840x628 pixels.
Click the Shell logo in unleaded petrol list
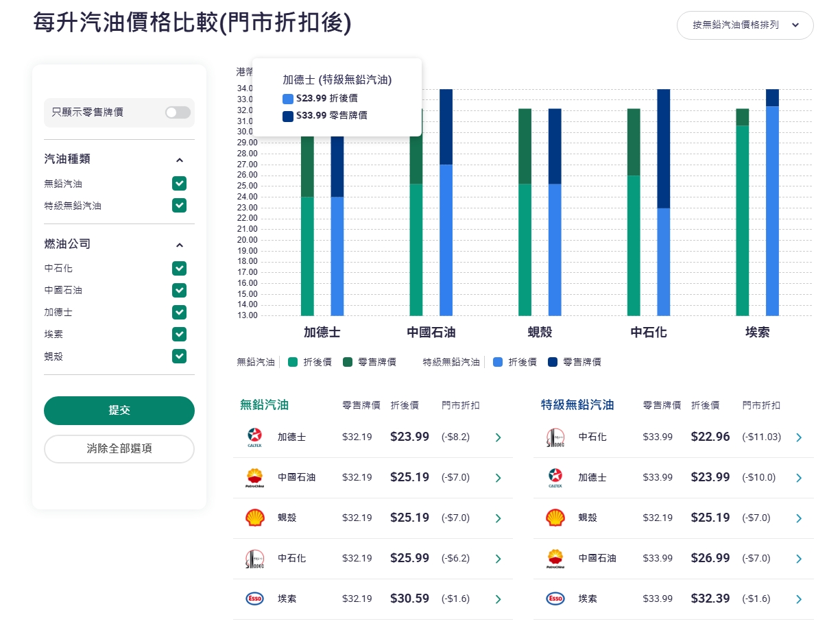pos(254,518)
